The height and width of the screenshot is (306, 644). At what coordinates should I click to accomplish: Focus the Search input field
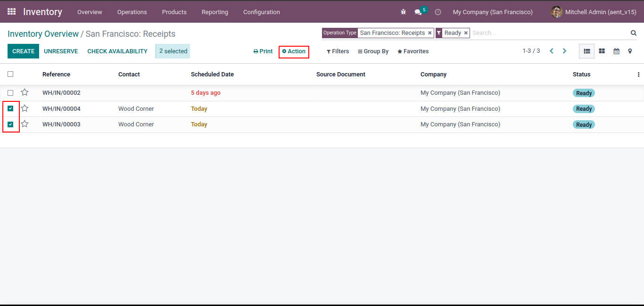coord(549,33)
